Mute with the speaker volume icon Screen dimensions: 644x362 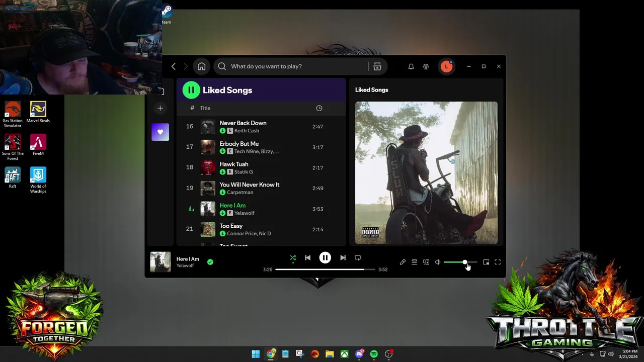(438, 262)
